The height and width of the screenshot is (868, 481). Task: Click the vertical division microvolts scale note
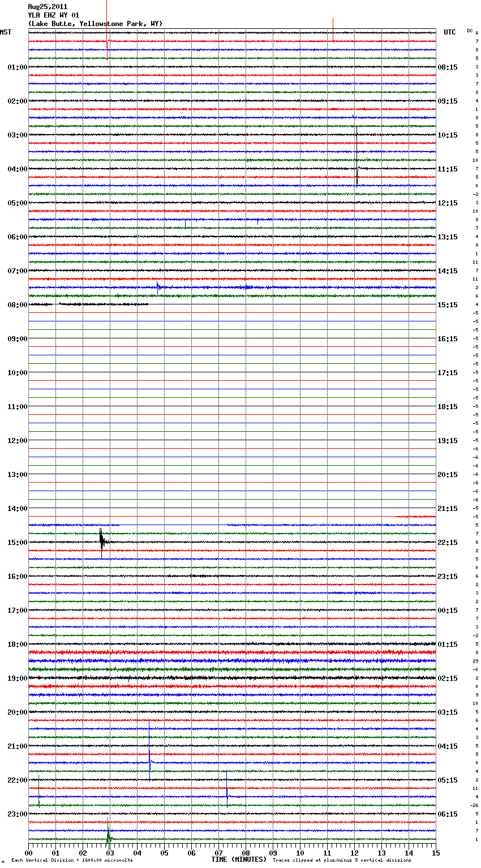(72, 861)
